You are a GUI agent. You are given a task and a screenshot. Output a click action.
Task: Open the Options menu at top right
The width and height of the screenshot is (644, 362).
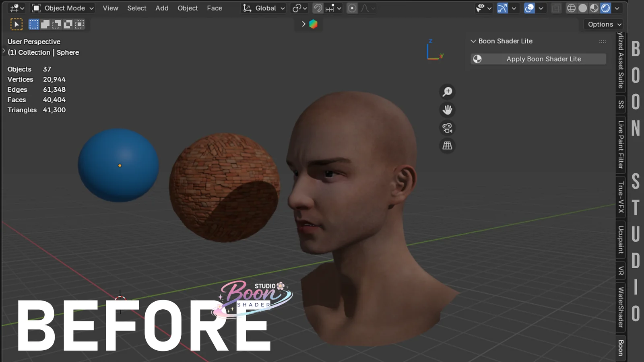[603, 24]
